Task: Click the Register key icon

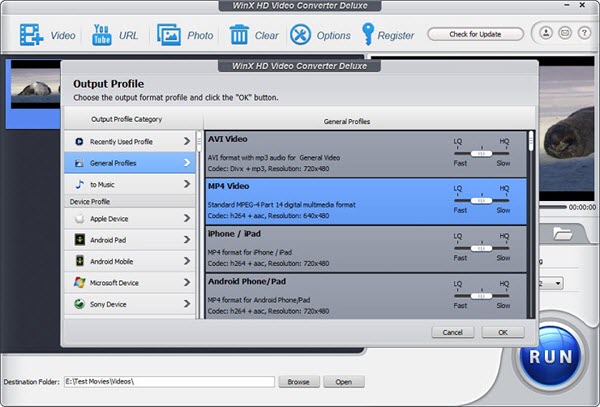Action: pos(368,34)
